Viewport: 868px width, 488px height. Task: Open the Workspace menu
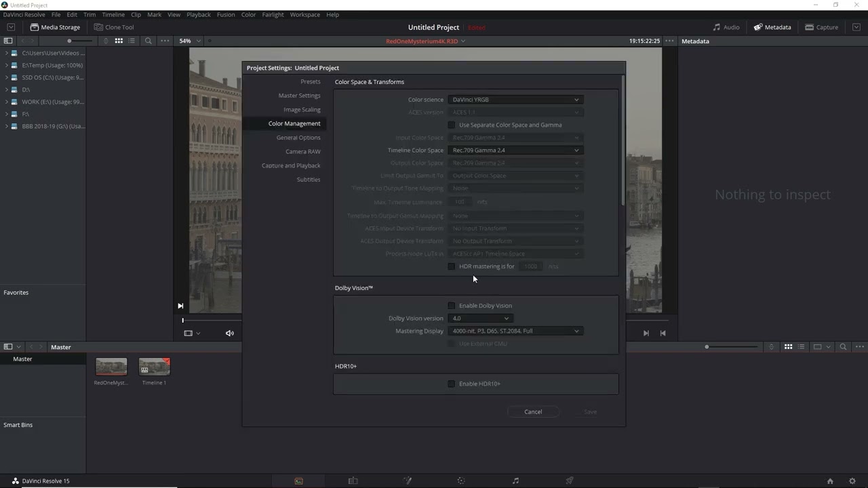pos(304,14)
